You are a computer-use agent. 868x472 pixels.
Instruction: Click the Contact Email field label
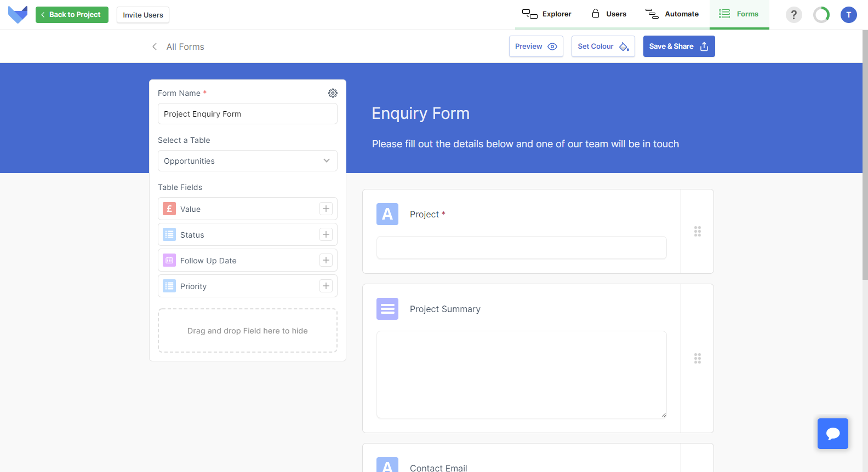[438, 468]
